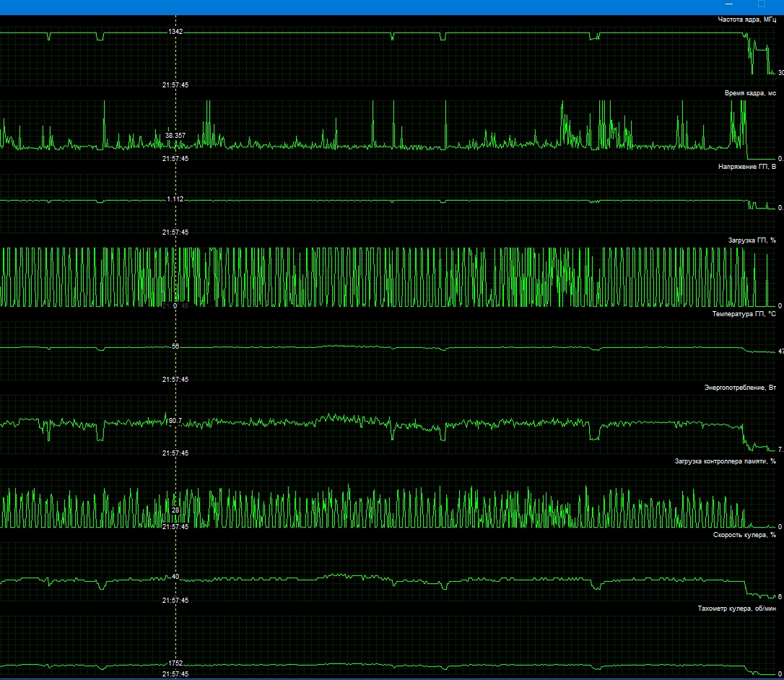Click the Температура ГП, °C label
The width and height of the screenshot is (784, 680).
pyautogui.click(x=744, y=314)
